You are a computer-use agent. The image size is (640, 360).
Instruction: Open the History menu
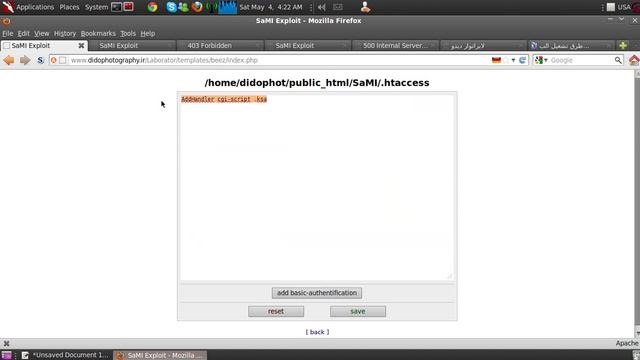tap(65, 33)
